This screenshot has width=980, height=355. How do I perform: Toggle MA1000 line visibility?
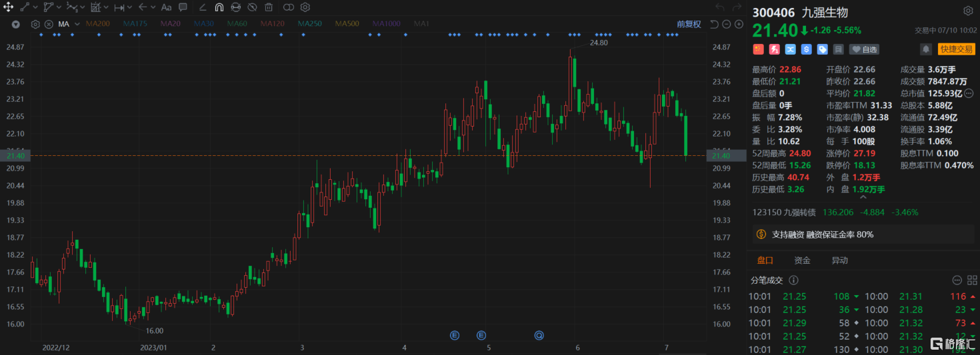[387, 24]
